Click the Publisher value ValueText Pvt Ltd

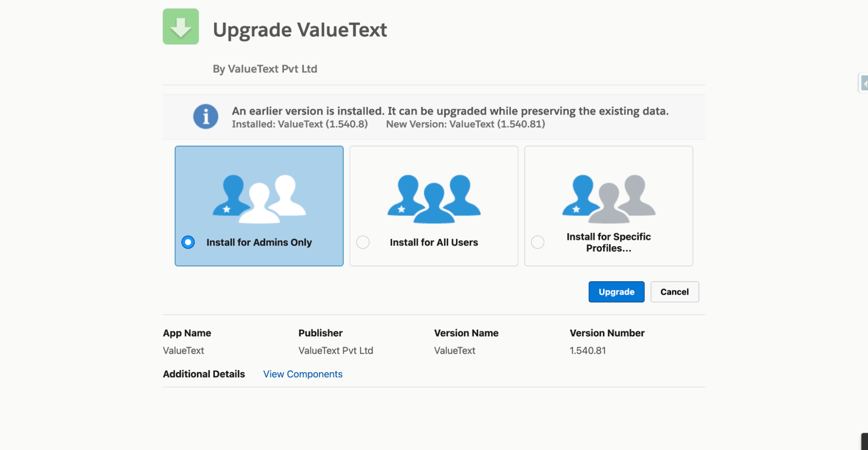pos(336,351)
